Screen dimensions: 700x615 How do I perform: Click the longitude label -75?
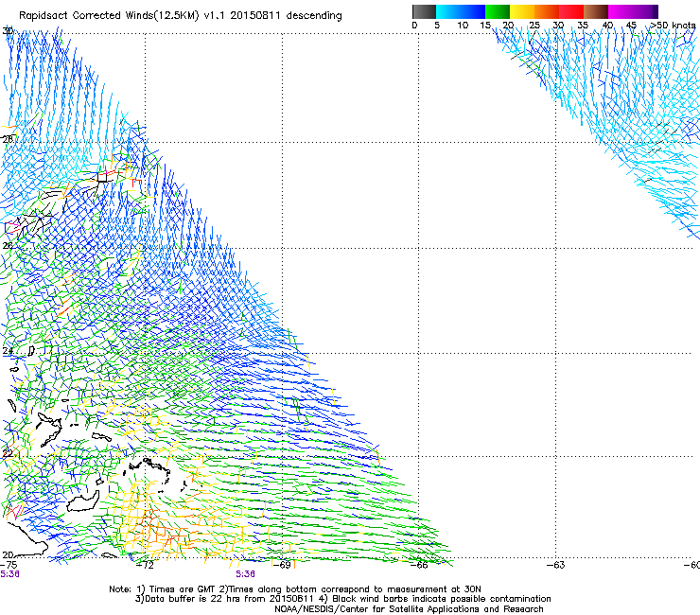[9, 565]
